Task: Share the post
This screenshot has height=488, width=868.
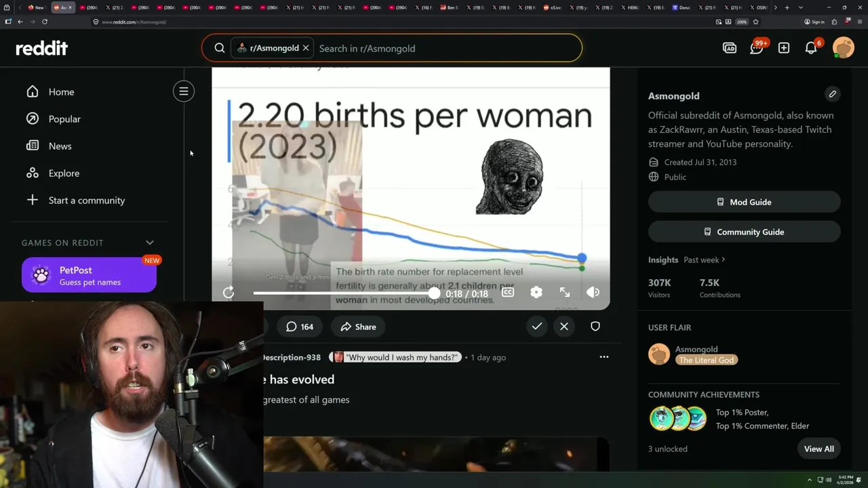Action: [x=358, y=327]
